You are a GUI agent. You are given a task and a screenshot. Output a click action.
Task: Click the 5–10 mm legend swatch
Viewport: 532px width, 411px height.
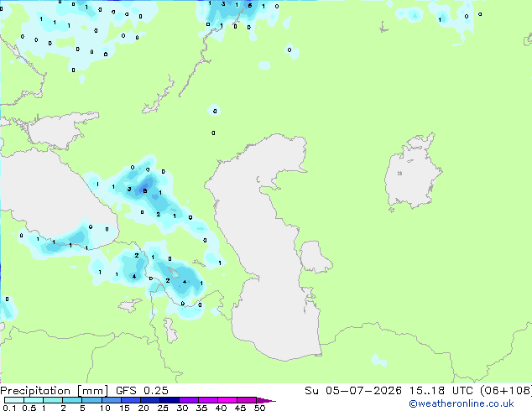point(91,400)
